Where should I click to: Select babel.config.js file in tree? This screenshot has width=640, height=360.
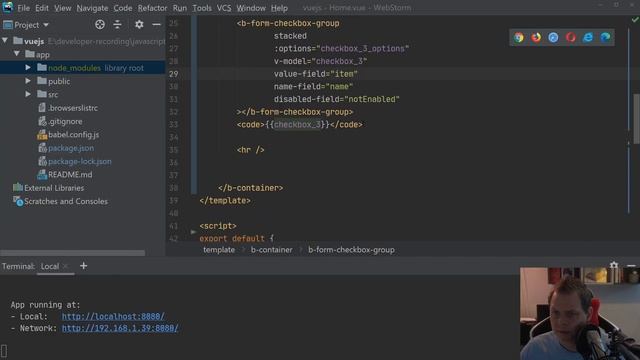click(73, 134)
